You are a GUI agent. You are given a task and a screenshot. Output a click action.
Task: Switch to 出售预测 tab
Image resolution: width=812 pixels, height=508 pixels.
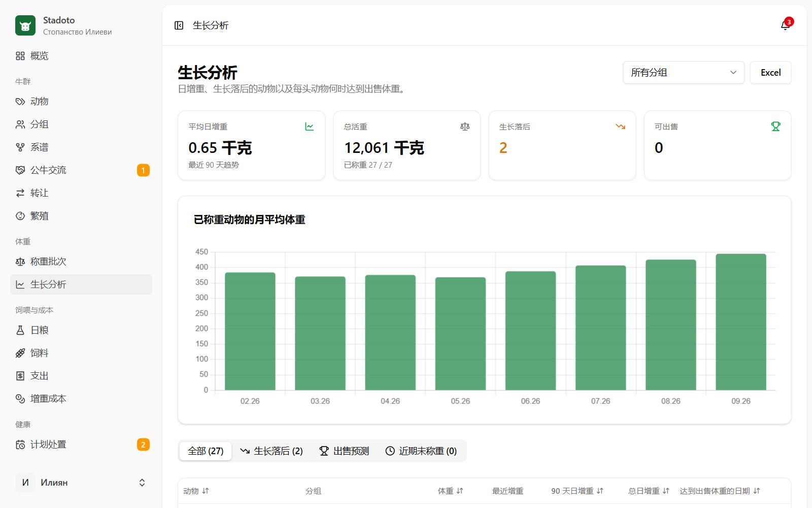344,451
